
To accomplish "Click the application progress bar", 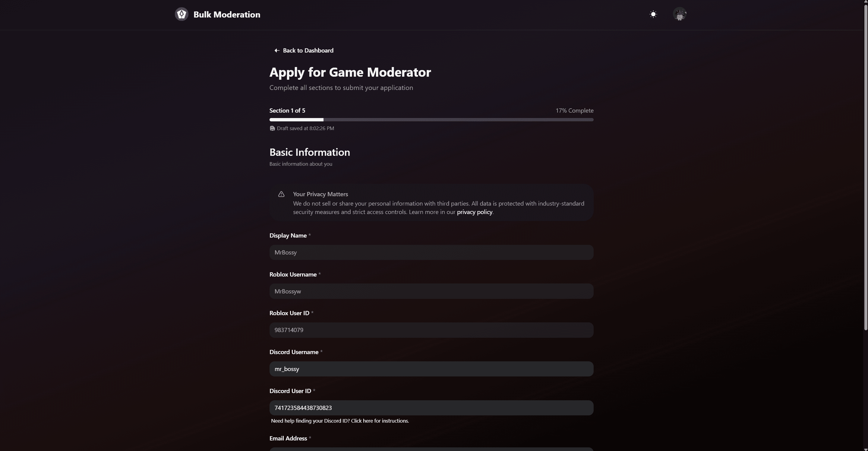I will 431,120.
